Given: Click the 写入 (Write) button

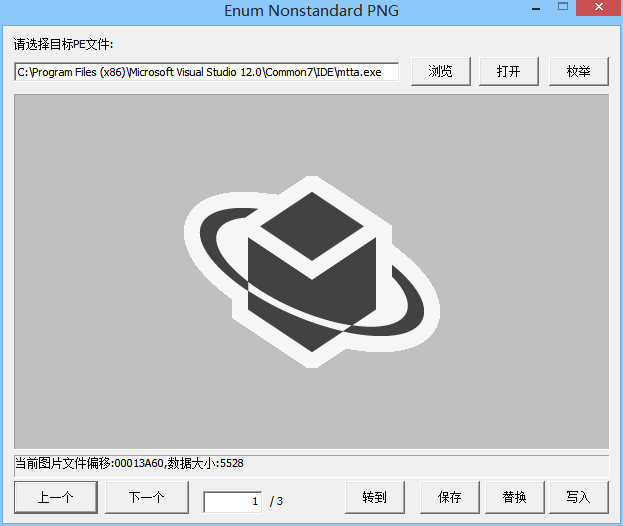Looking at the screenshot, I should click(x=578, y=497).
